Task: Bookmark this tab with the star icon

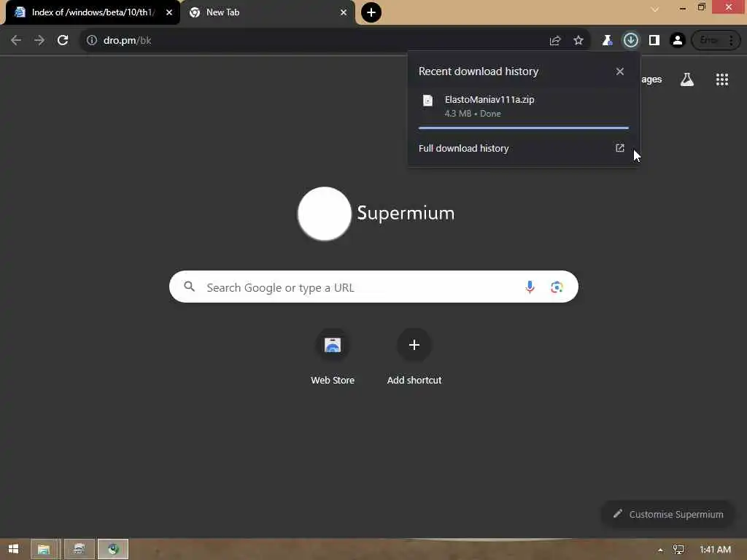Action: coord(578,41)
